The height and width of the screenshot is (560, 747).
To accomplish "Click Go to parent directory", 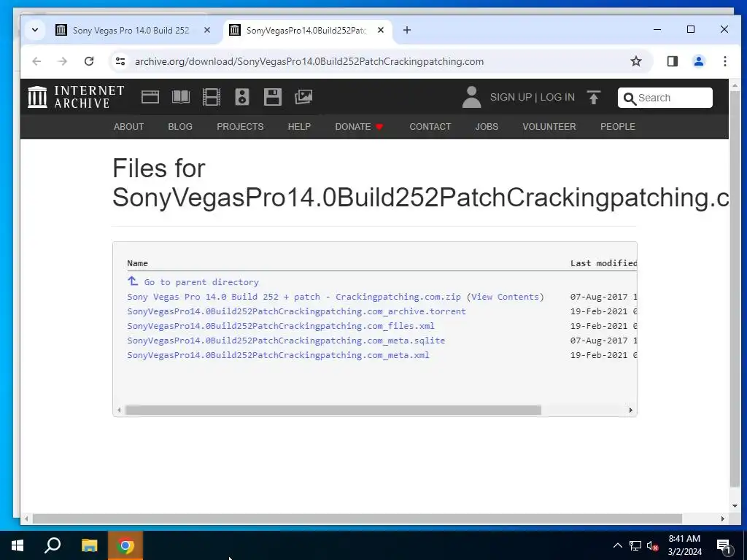I will coord(201,282).
